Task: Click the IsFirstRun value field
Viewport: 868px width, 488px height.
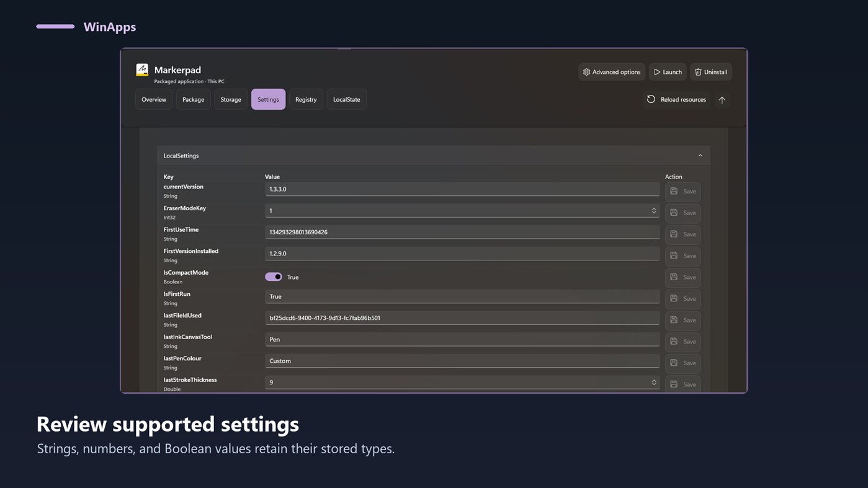Action: 462,296
